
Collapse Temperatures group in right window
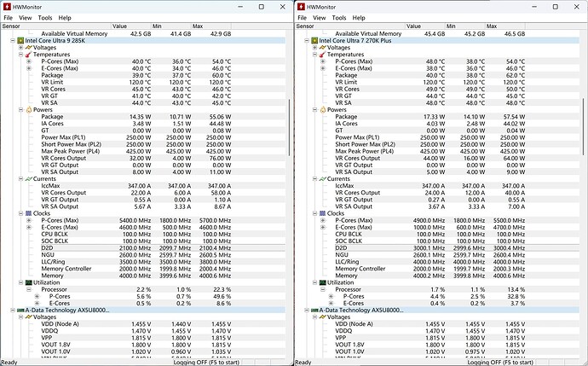coord(315,55)
